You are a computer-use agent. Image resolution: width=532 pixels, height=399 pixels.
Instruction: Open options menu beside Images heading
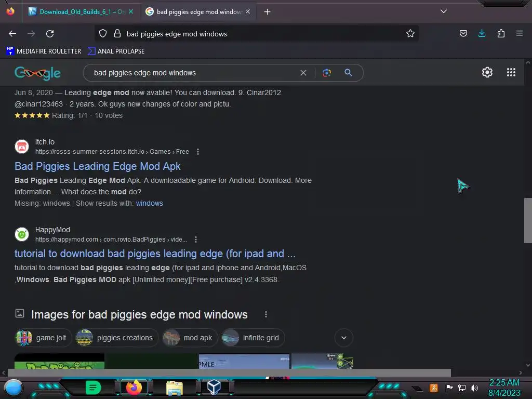point(266,314)
